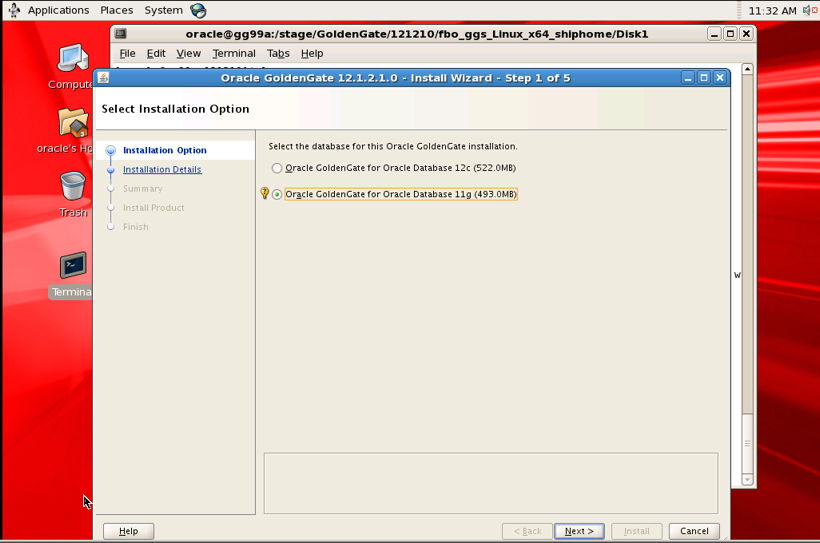Open the Applications menu
820x543 pixels.
[x=57, y=10]
